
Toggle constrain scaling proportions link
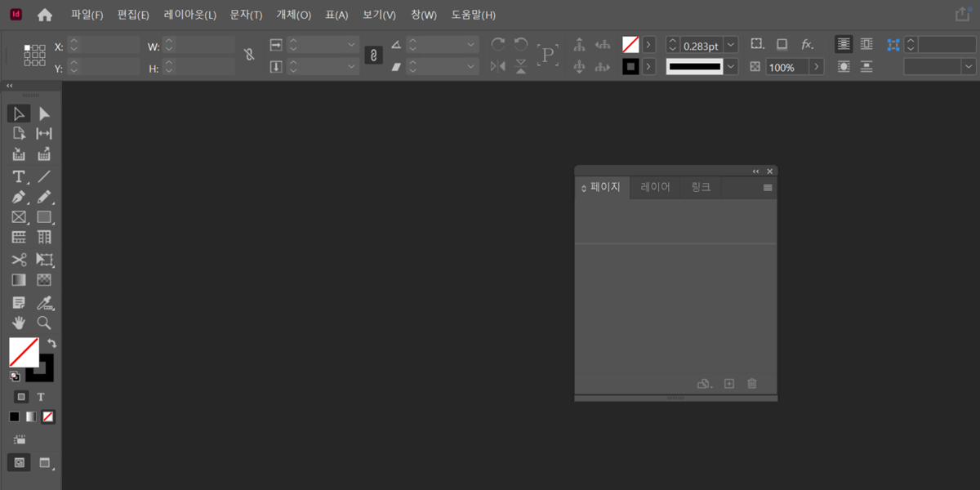tap(373, 55)
